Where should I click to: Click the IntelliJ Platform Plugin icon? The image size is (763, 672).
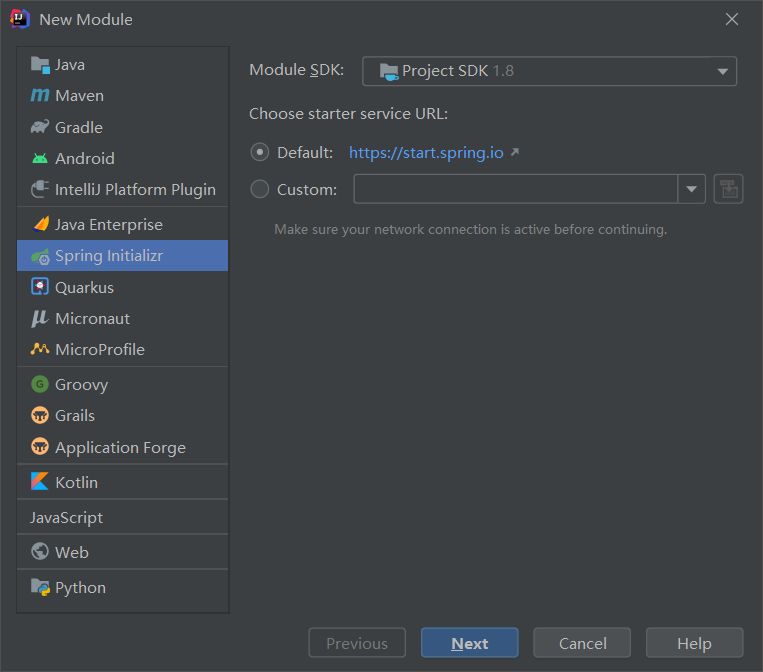click(x=40, y=189)
